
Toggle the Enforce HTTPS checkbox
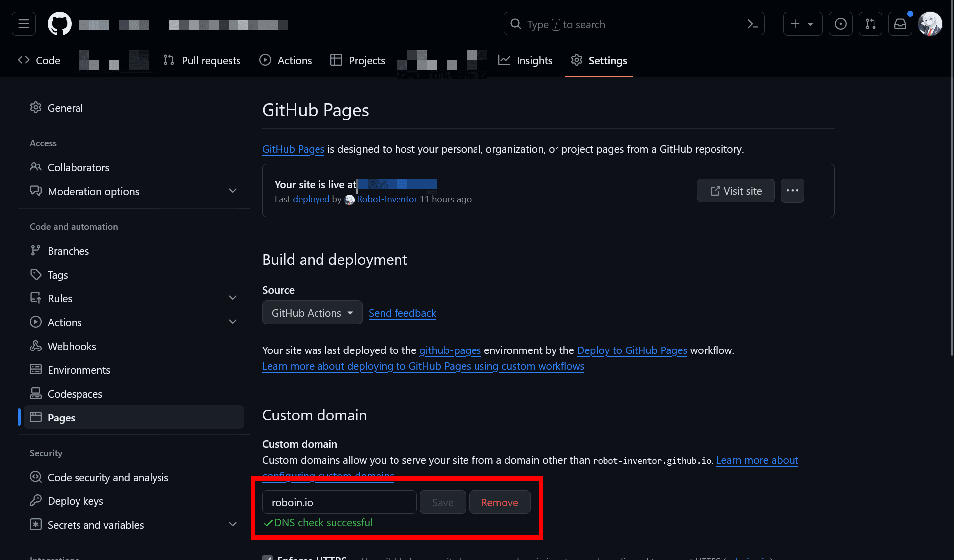[267, 558]
